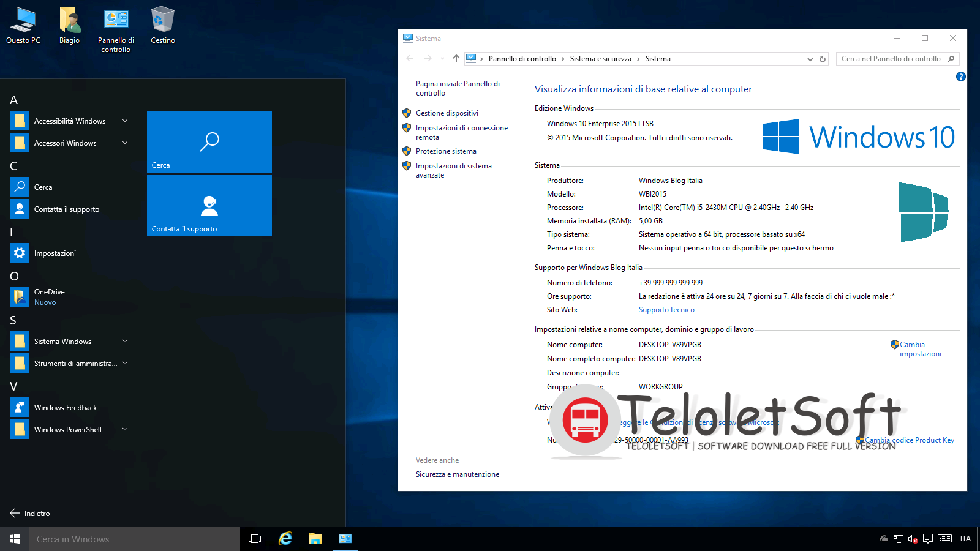Refresh the Sistema control panel page

coord(823,59)
